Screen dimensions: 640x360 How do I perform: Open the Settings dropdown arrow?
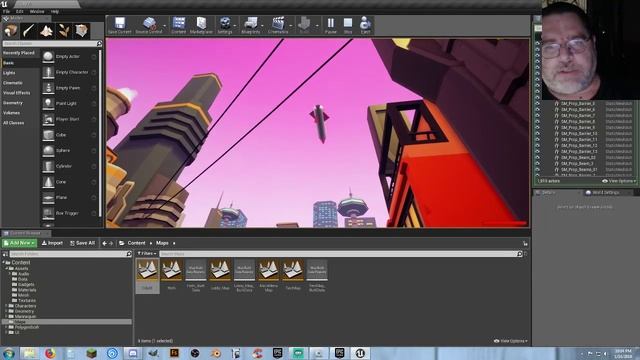click(235, 26)
